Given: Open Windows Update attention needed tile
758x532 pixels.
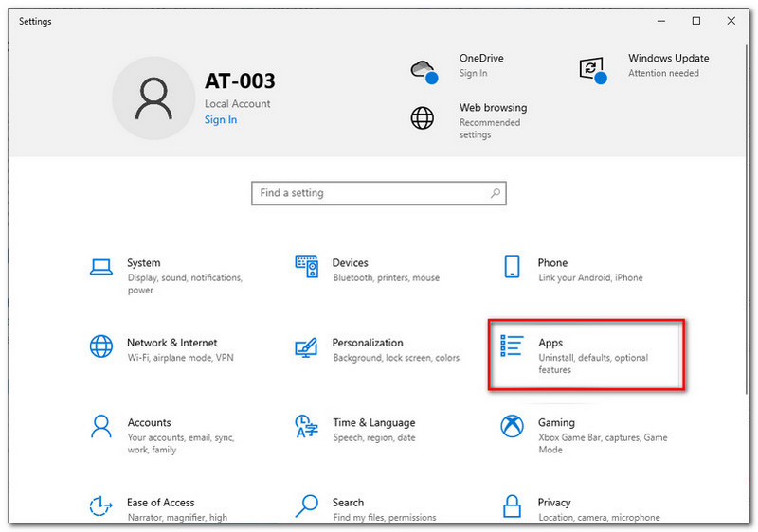Looking at the screenshot, I should pos(644,65).
